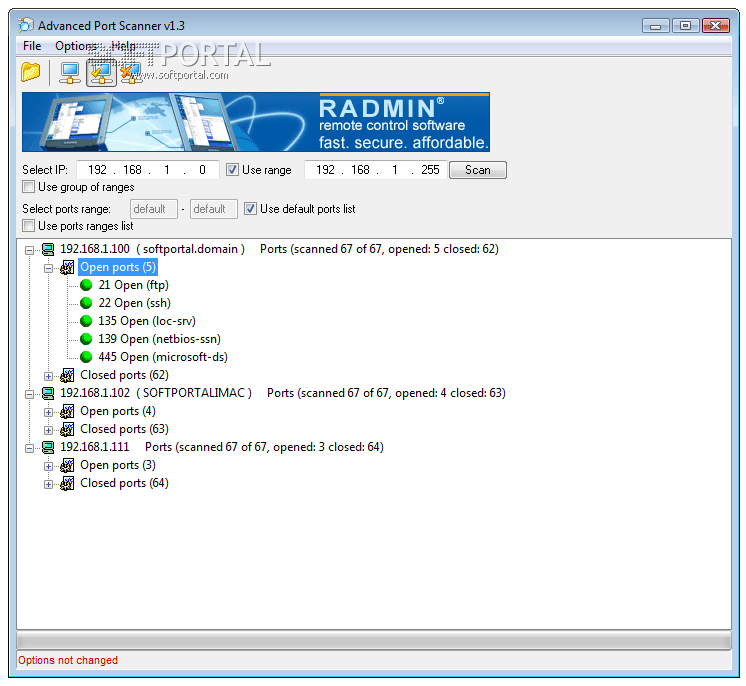Select the Closed ports (64) tree item
This screenshot has width=746, height=686.
click(x=124, y=483)
